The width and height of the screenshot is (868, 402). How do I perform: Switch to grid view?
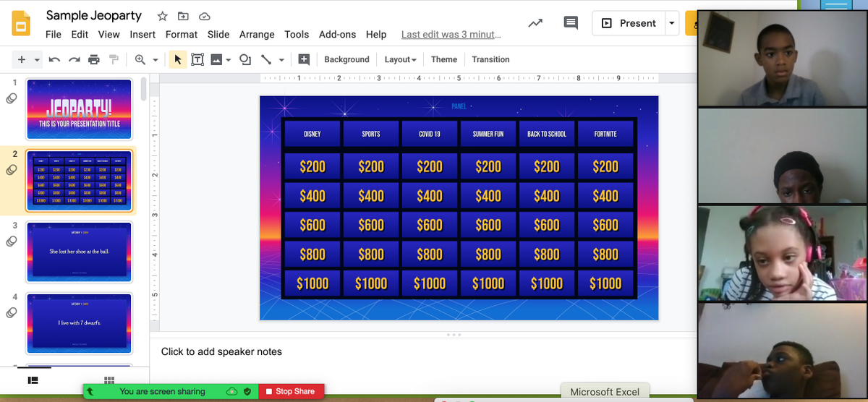(x=109, y=380)
